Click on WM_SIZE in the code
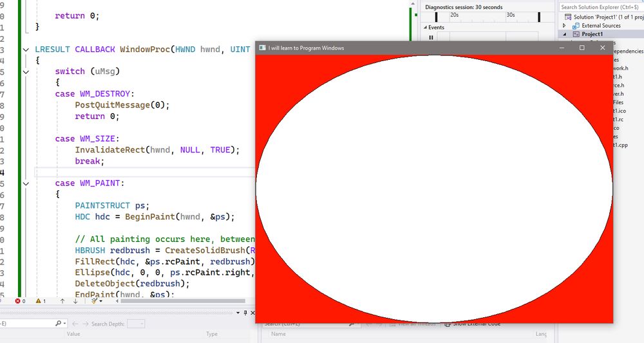This screenshot has height=343, width=644. 97,138
